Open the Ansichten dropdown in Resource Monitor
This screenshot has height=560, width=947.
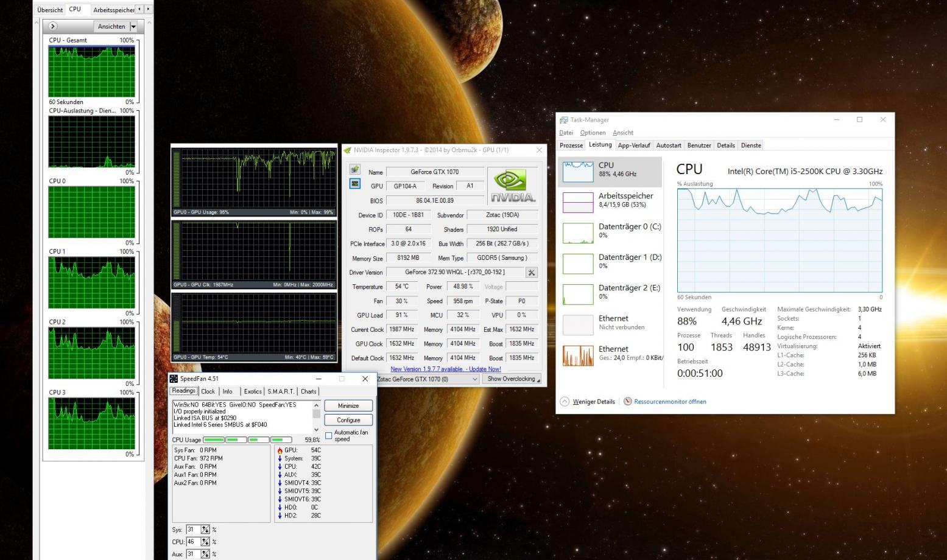[x=133, y=26]
